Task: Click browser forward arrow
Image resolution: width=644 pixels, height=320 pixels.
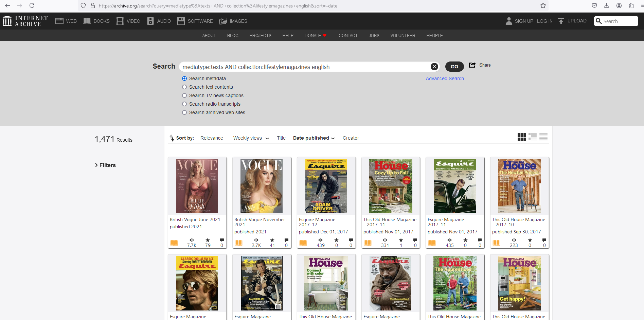Action: [x=20, y=5]
